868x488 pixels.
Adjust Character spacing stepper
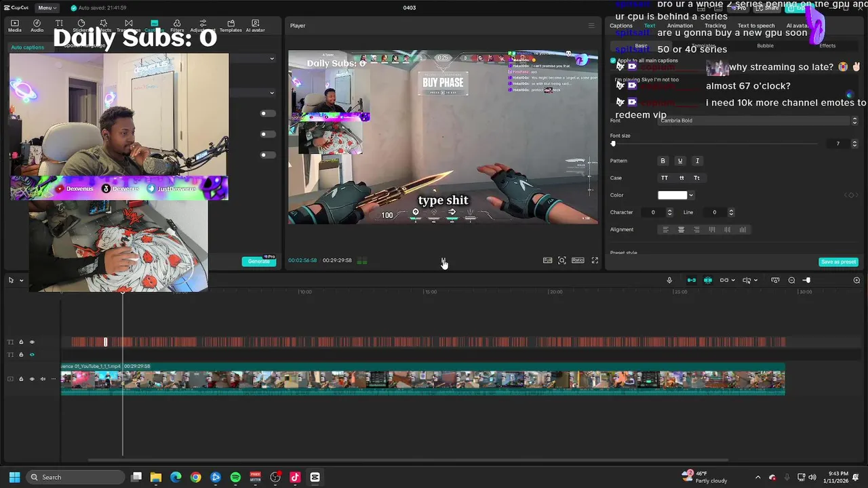pyautogui.click(x=669, y=212)
